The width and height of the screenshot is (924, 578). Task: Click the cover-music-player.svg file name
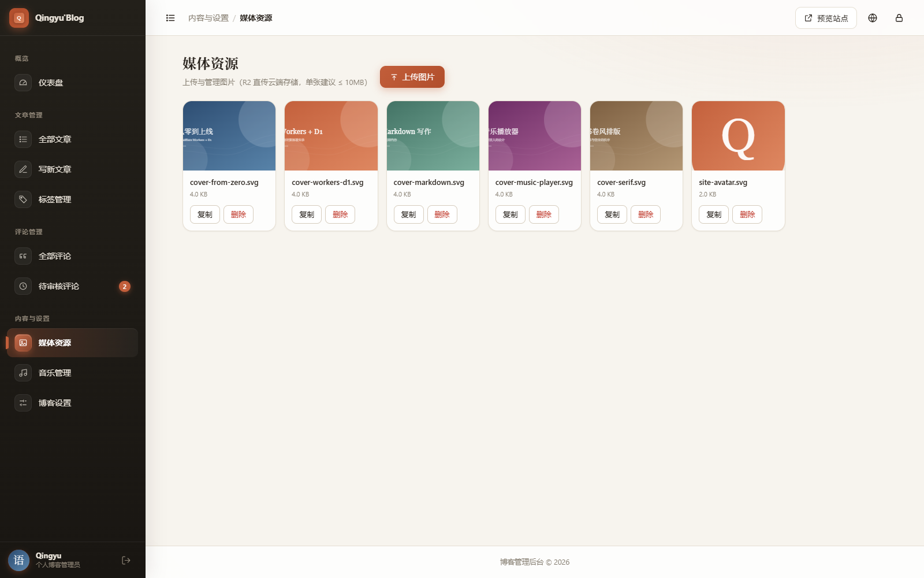click(534, 182)
